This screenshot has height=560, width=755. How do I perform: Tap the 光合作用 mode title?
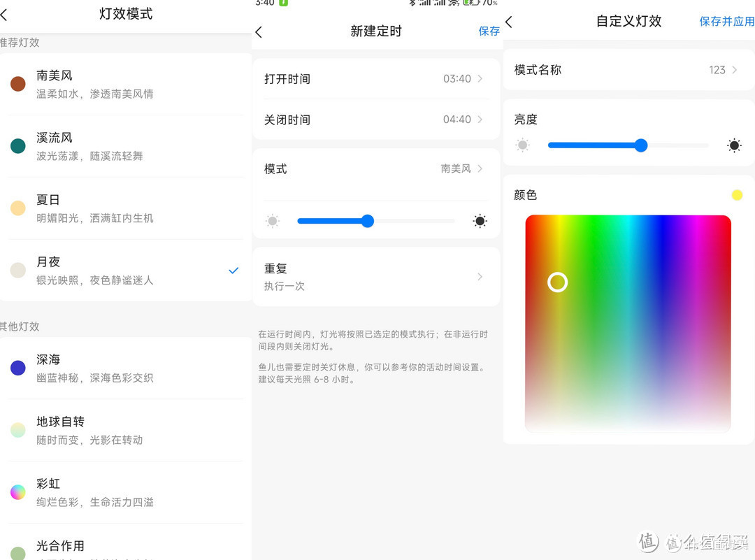coord(60,545)
